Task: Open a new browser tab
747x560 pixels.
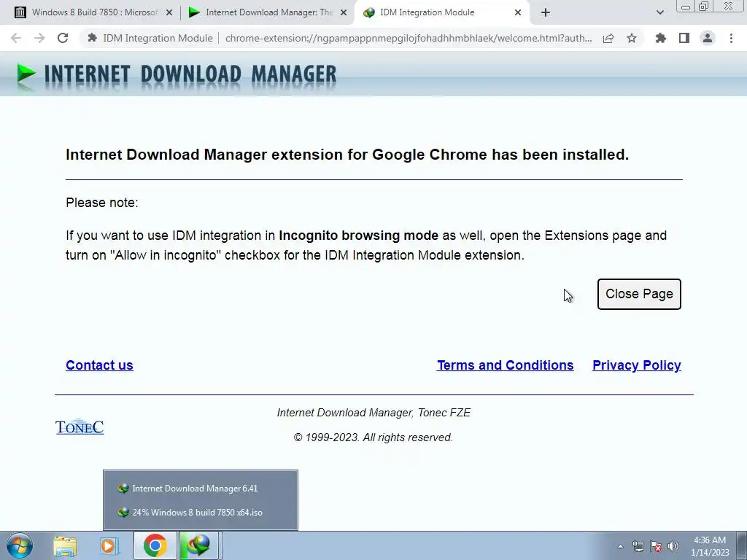Action: (546, 13)
